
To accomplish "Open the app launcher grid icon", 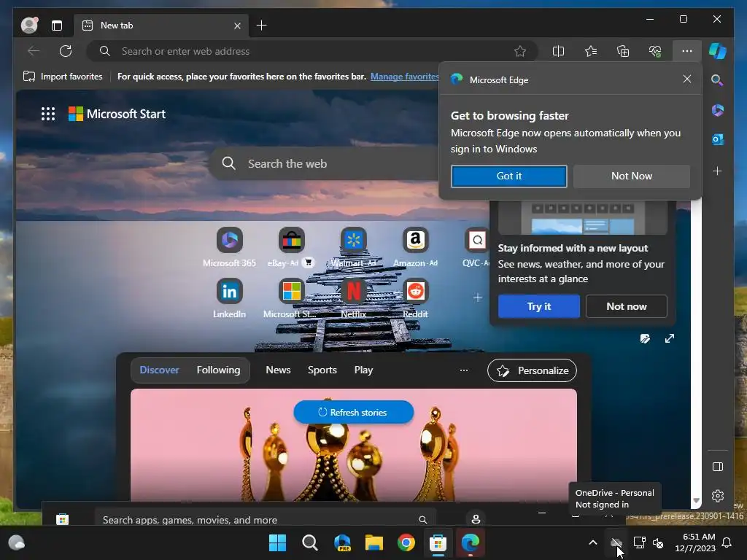I will click(x=48, y=114).
